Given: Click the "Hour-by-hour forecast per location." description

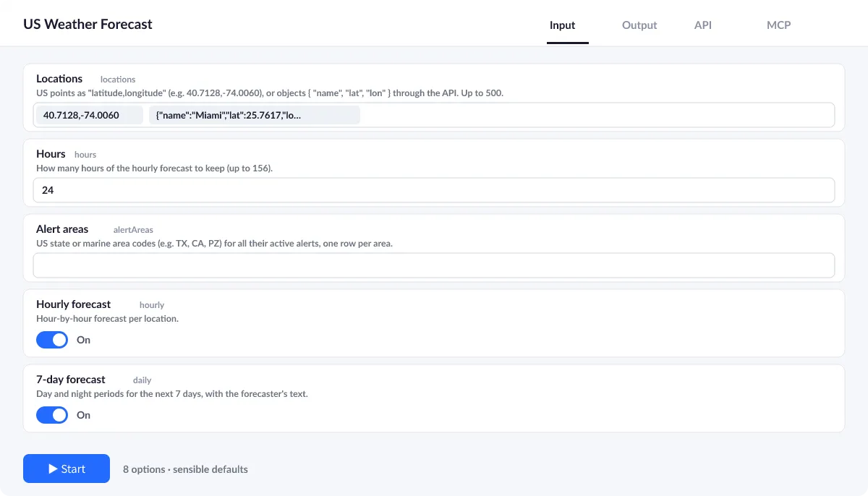Looking at the screenshot, I should (107, 319).
